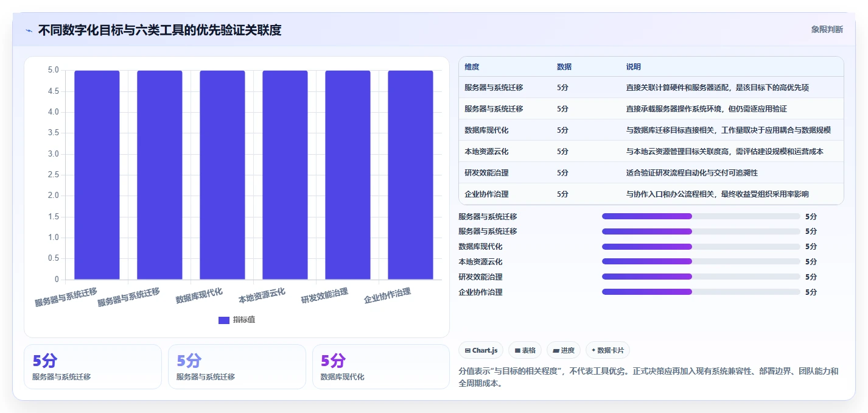Click the lightning icon beside the page title

[29, 30]
